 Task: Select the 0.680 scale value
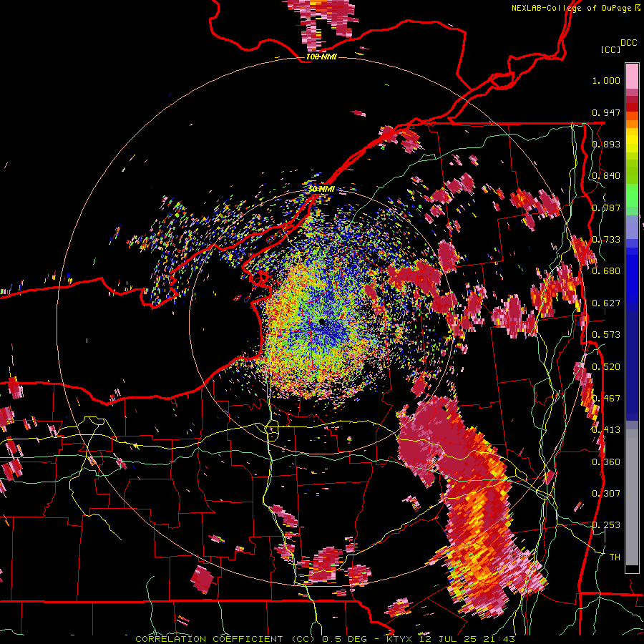click(x=606, y=271)
